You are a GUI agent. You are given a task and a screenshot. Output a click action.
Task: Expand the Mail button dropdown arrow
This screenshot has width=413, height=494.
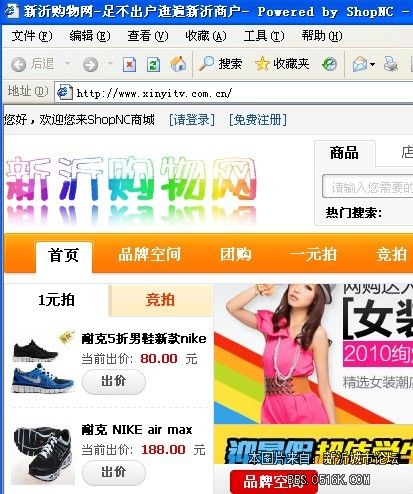[x=372, y=64]
